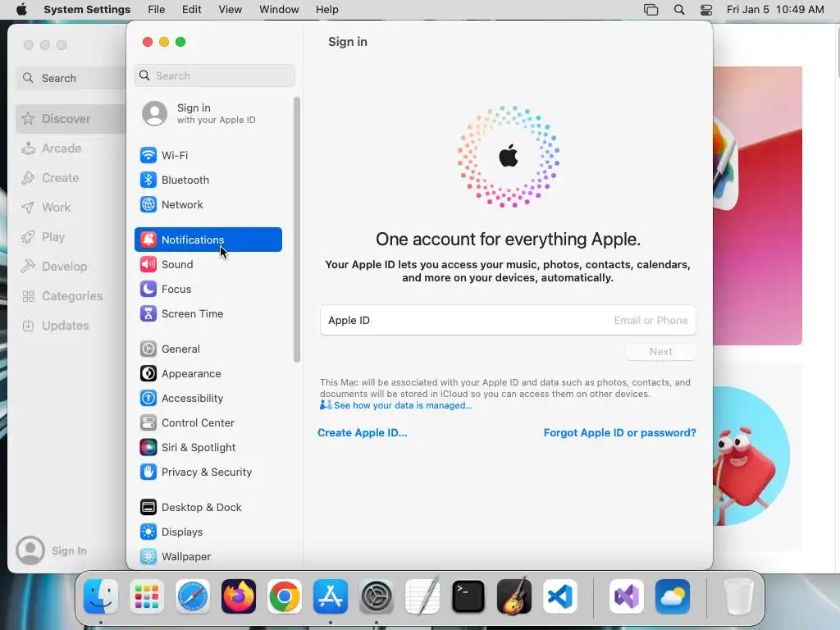This screenshot has width=840, height=630.
Task: Select the Notifications sidebar item
Action: 208,240
